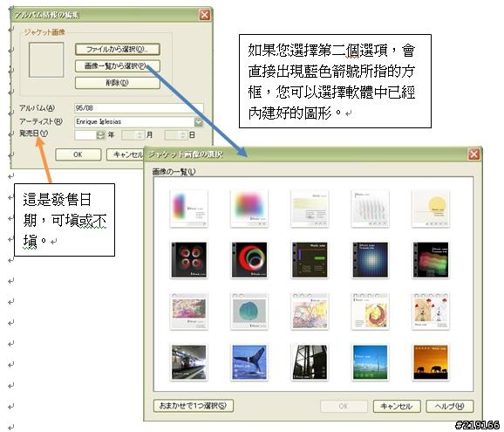Viewport: 504px width, 432px height.
Task: Close the album info edit dialog
Action: tap(205, 15)
